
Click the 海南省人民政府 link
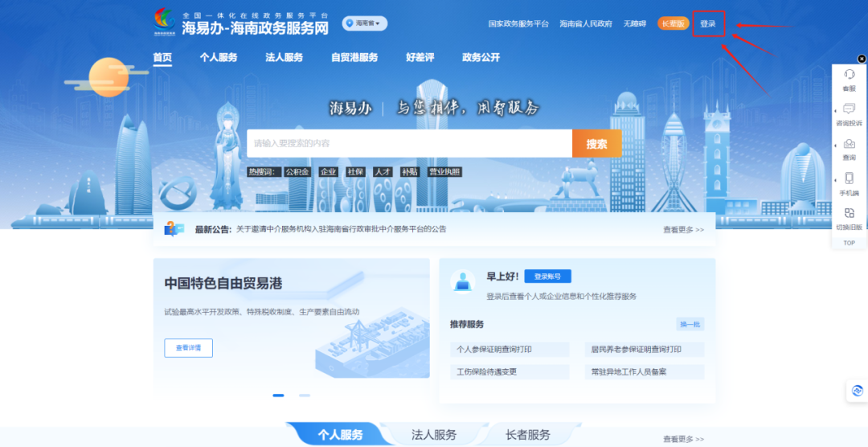click(586, 24)
